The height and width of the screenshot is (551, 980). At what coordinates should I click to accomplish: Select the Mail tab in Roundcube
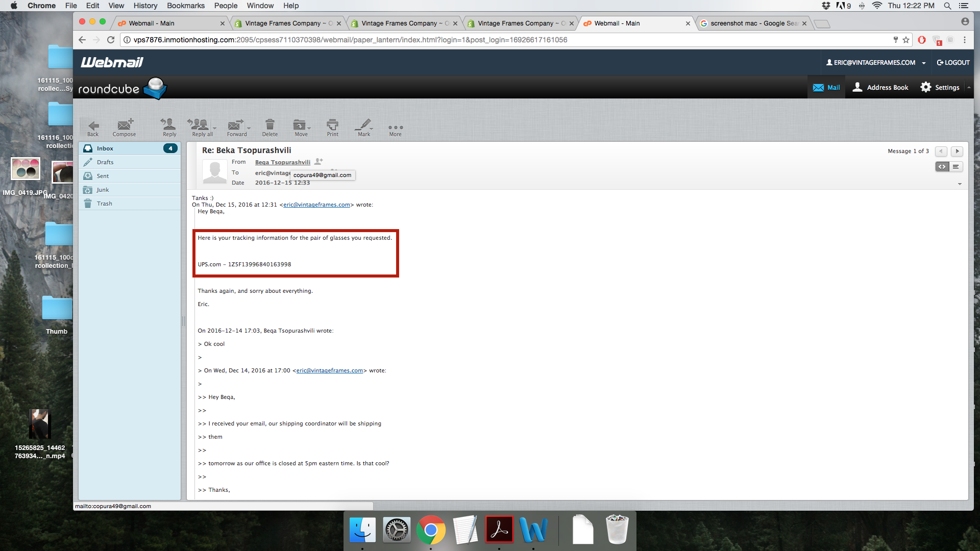[826, 87]
